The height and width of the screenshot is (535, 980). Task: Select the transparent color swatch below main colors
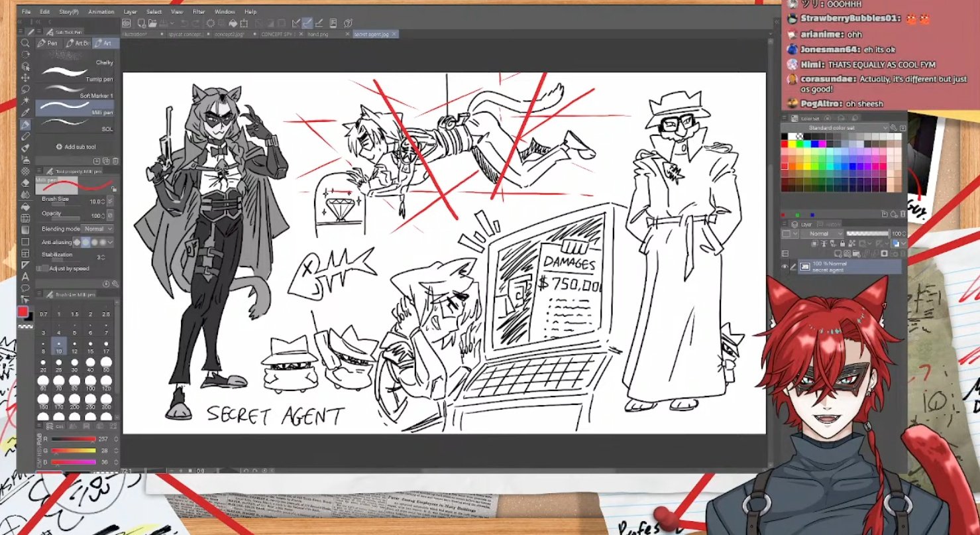click(26, 327)
